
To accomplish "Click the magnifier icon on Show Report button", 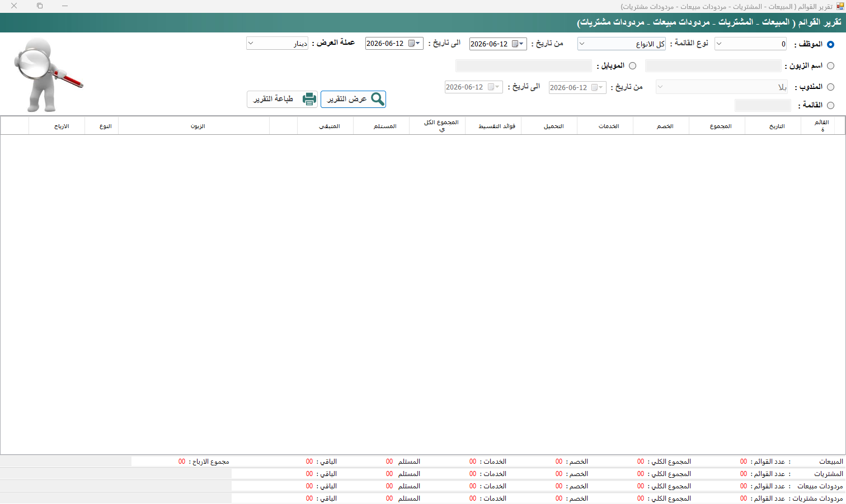I will (378, 99).
